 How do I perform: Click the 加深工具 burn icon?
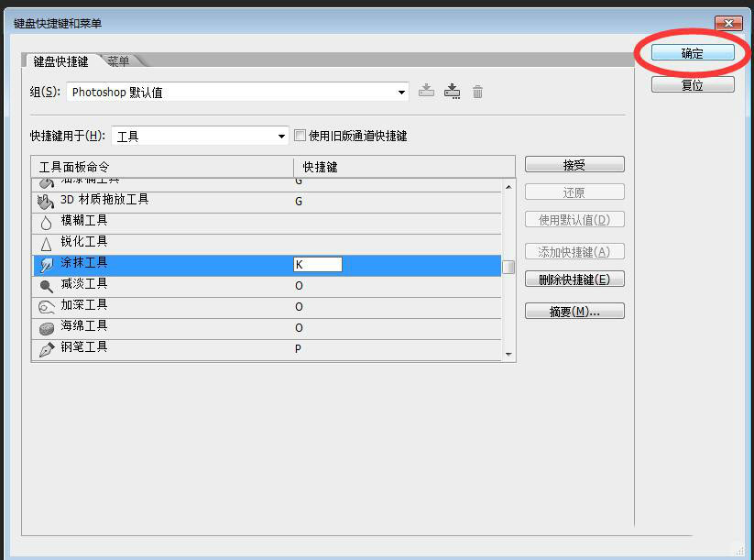click(x=46, y=307)
